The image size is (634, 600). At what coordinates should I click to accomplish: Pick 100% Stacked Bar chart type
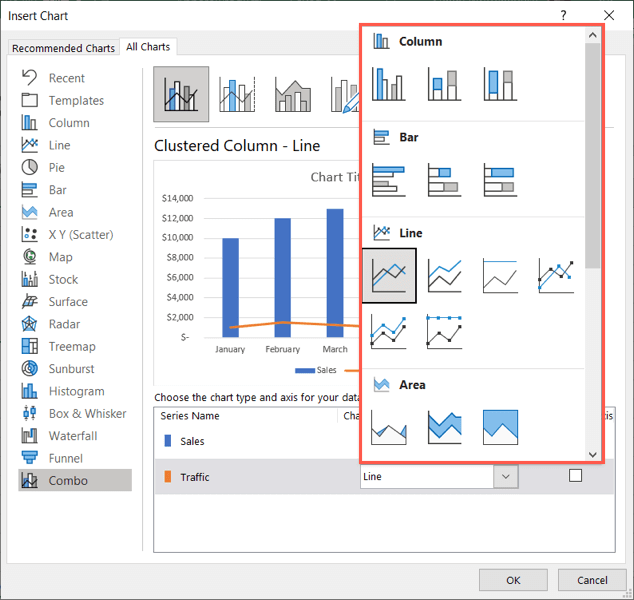(500, 180)
